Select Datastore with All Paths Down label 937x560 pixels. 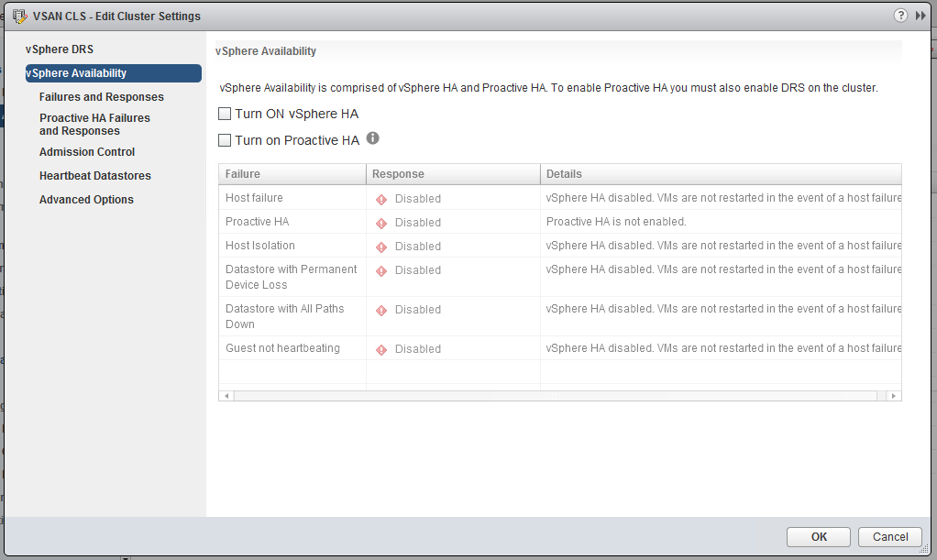[284, 317]
